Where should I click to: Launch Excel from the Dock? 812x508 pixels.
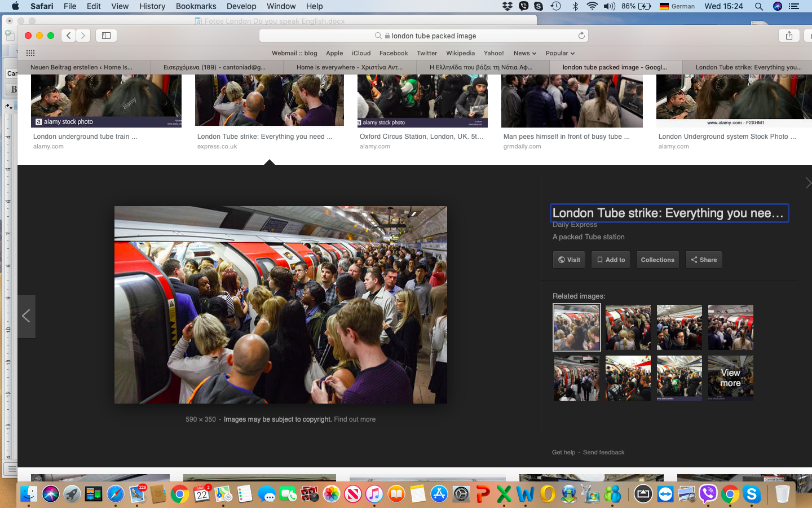pos(504,494)
